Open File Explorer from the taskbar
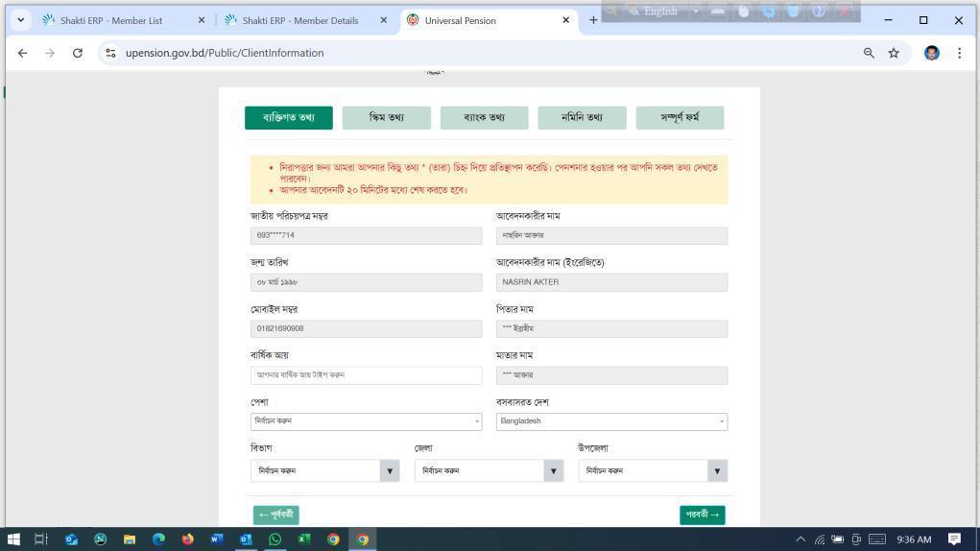 [129, 539]
